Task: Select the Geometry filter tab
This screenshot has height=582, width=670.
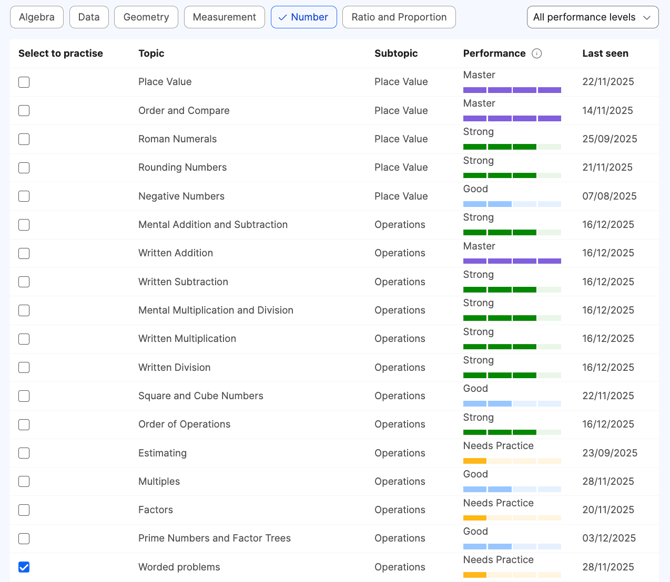Action: tap(146, 17)
